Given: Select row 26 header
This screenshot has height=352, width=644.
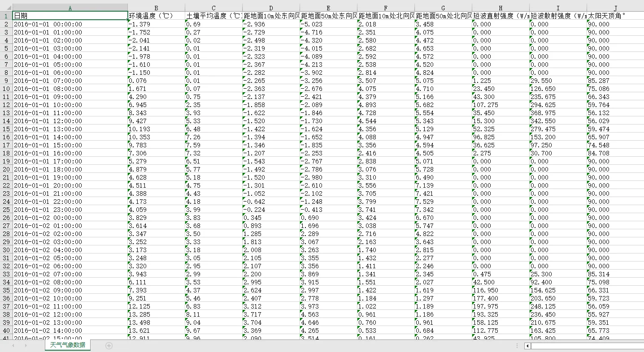Looking at the screenshot, I should 6,218.
